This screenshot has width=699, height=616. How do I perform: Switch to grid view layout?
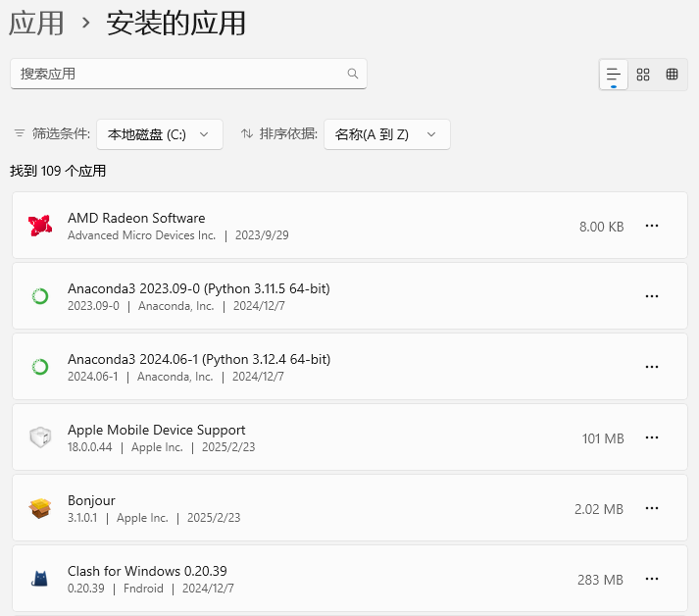click(x=643, y=75)
